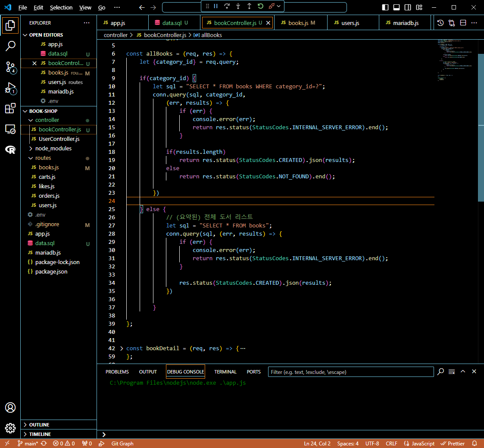Open Explorer Views and More Actions
The width and height of the screenshot is (484, 448).
87,23
